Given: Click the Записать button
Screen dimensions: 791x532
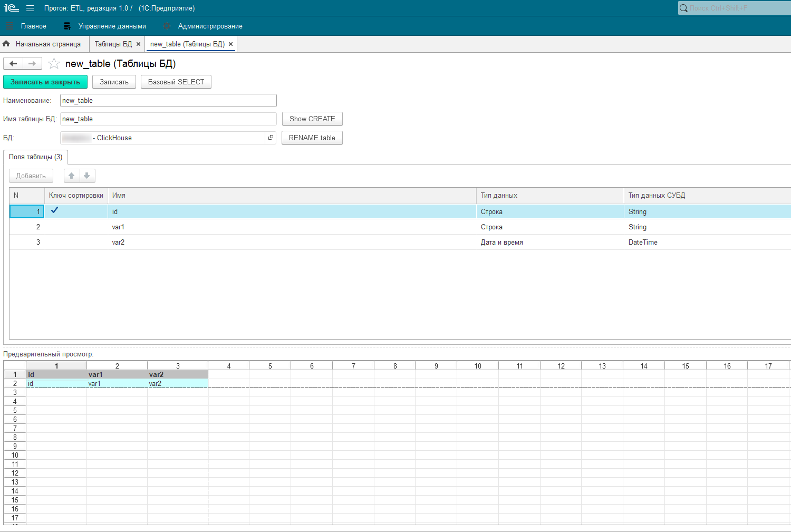Looking at the screenshot, I should pyautogui.click(x=114, y=82).
